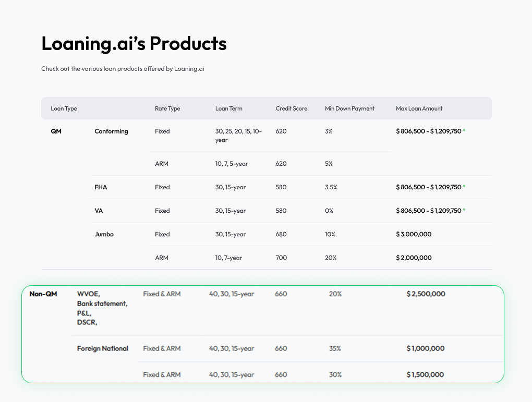The width and height of the screenshot is (532, 402).
Task: Click "Fixed" rate type in the Jumbo row
Action: 162,235
